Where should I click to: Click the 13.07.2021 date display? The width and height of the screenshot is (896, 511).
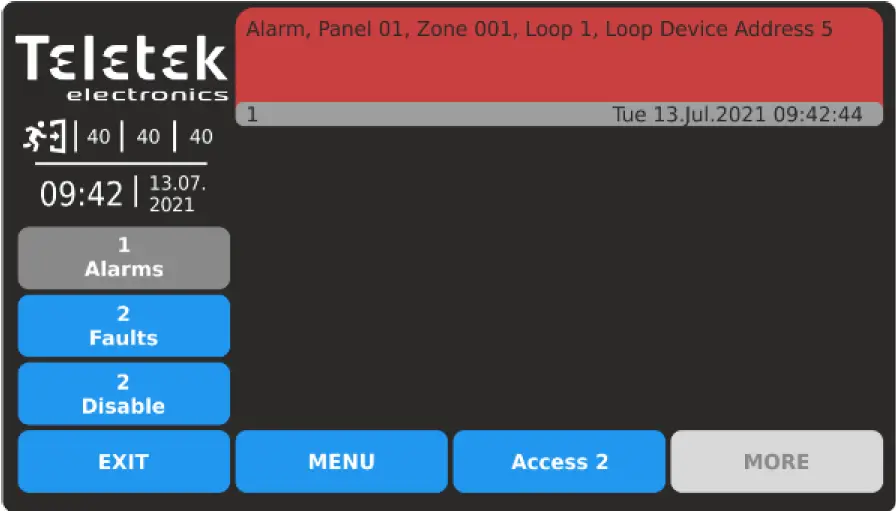177,194
